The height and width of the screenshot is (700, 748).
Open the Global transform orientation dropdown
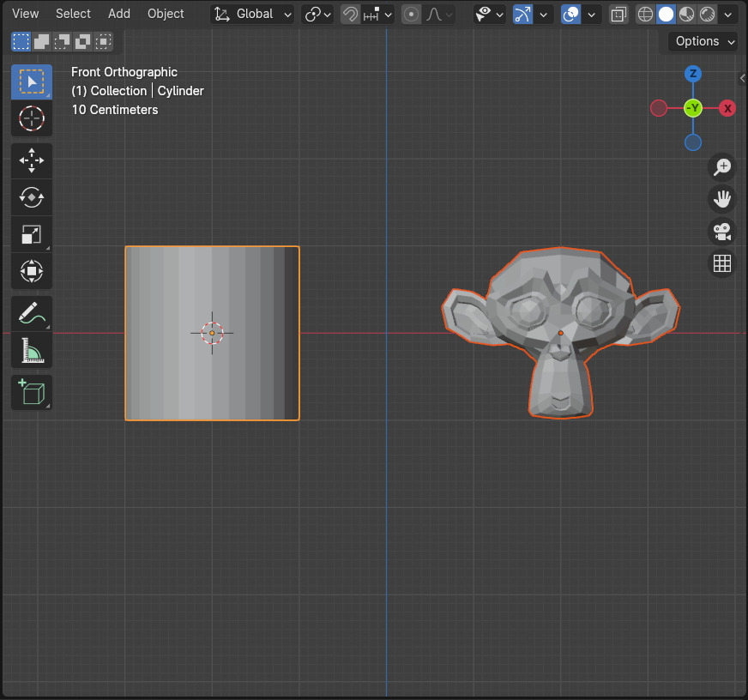coord(252,15)
